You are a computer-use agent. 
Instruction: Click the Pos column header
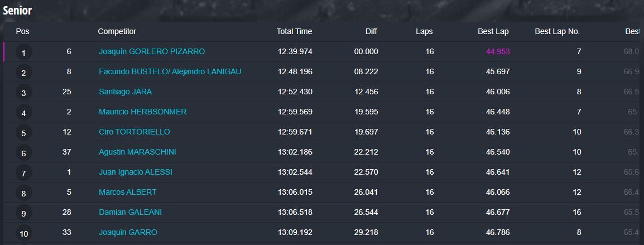(x=22, y=32)
